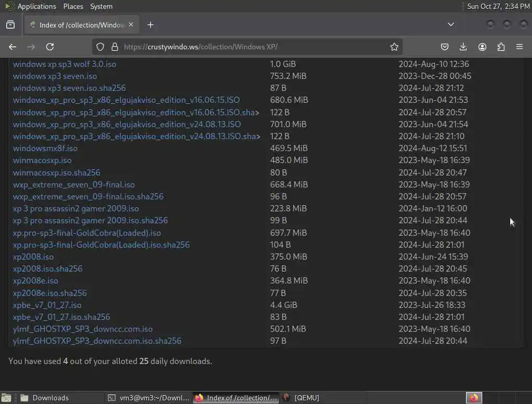Open xp2008.iso.sha256 link
532x404 pixels.
point(47,268)
